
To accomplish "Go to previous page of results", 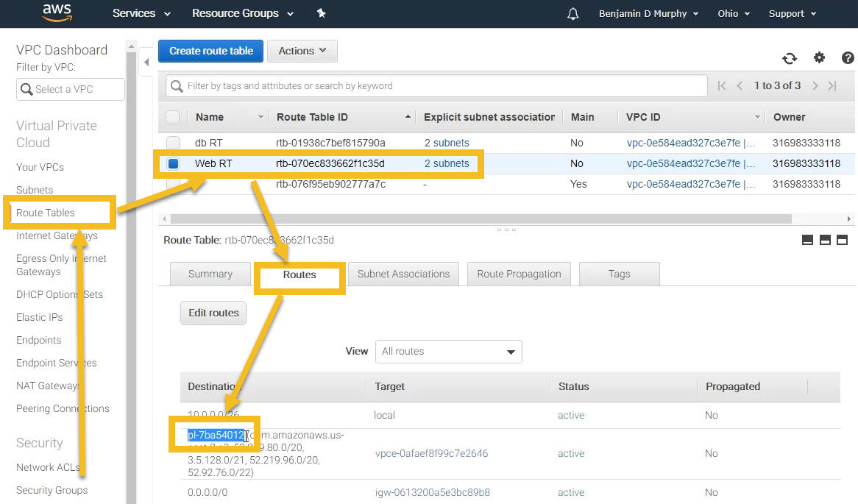I will tap(740, 86).
